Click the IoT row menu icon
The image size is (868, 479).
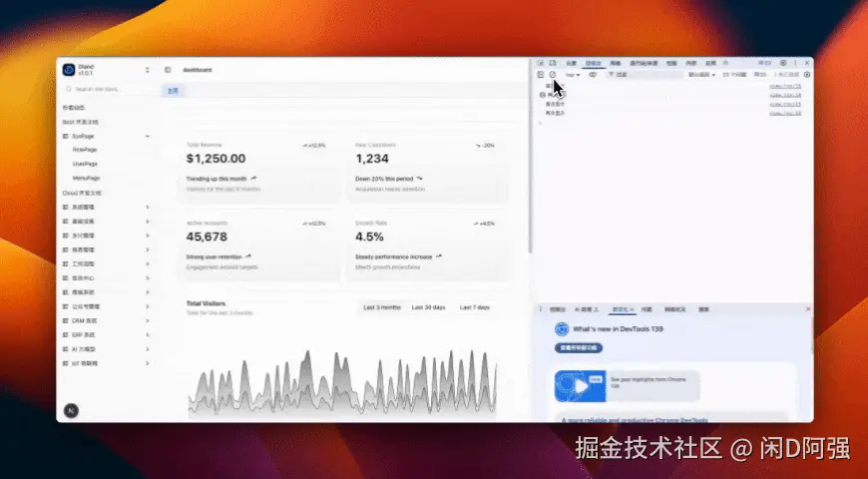point(65,363)
